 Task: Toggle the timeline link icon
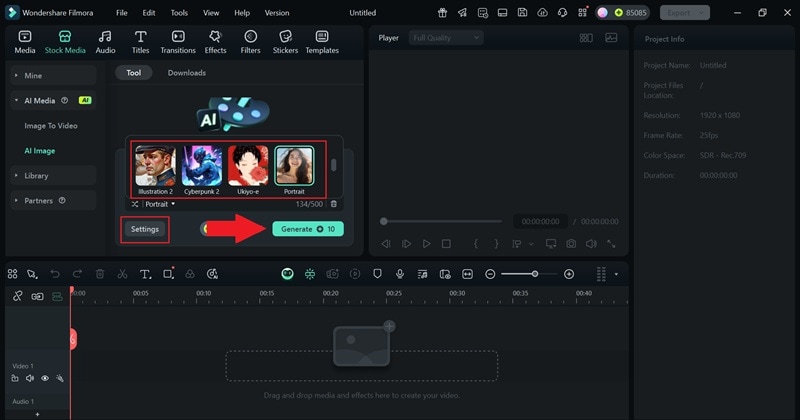point(17,297)
